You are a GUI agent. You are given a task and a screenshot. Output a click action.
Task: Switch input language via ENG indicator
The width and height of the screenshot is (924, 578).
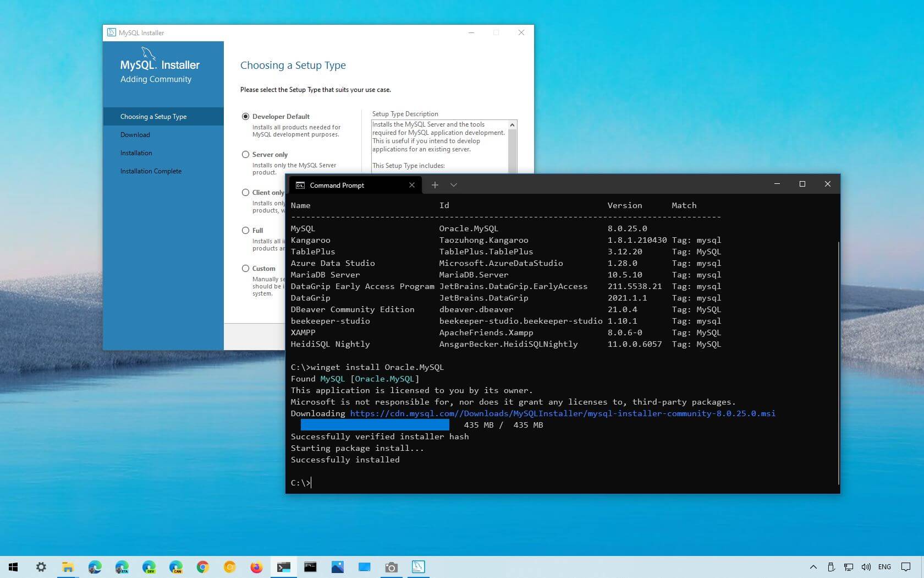[884, 567]
